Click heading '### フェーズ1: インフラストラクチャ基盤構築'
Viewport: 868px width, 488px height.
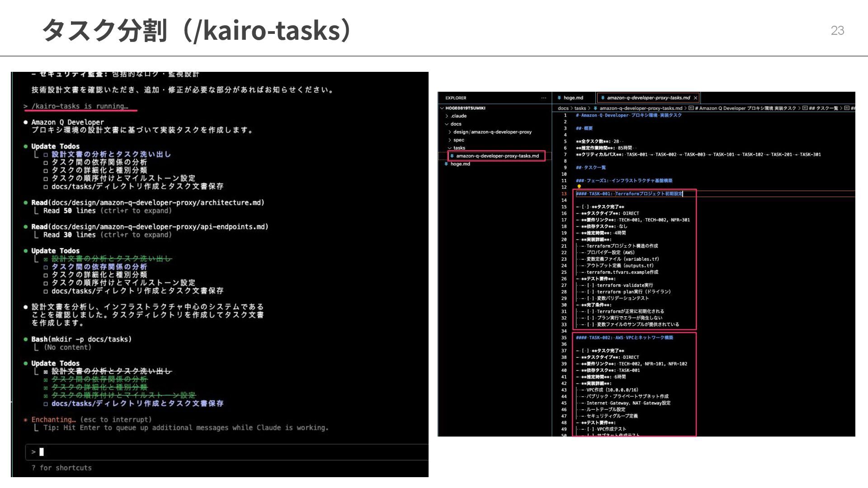[624, 181]
